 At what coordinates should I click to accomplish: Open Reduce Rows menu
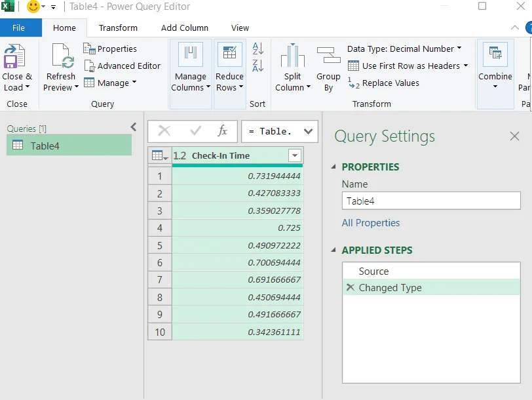(x=230, y=74)
